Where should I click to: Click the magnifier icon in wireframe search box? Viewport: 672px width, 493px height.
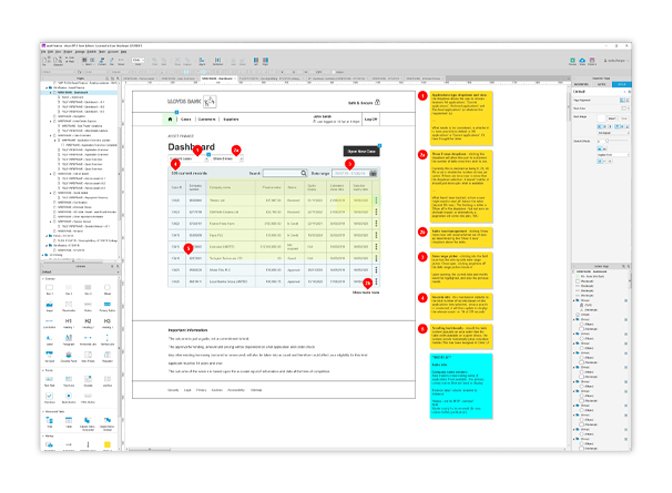click(303, 173)
